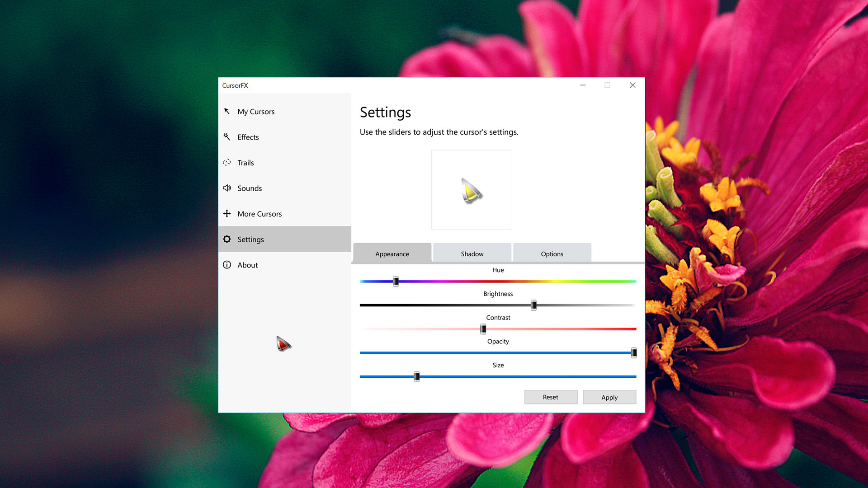Click the Sounds speaker icon

pyautogui.click(x=227, y=188)
